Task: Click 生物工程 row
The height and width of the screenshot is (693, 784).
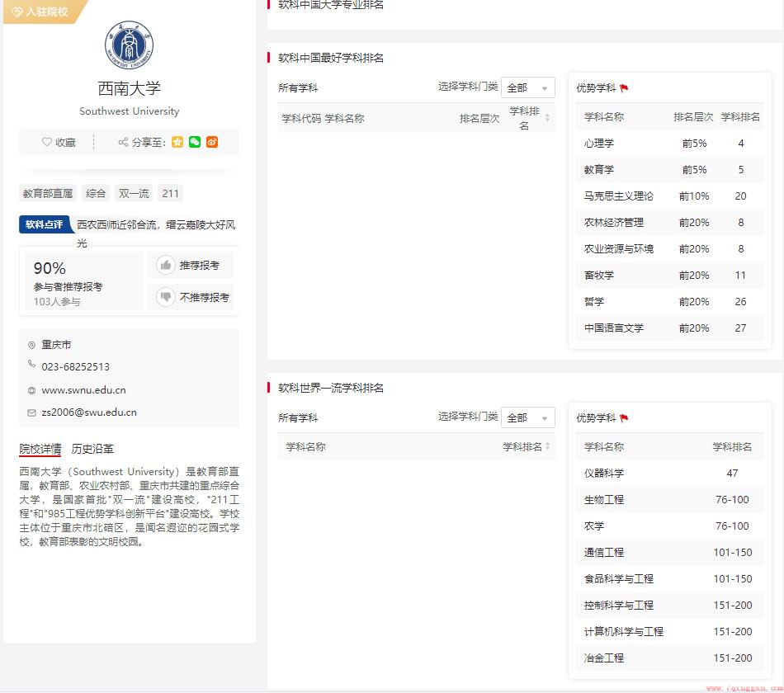Action: (669, 499)
